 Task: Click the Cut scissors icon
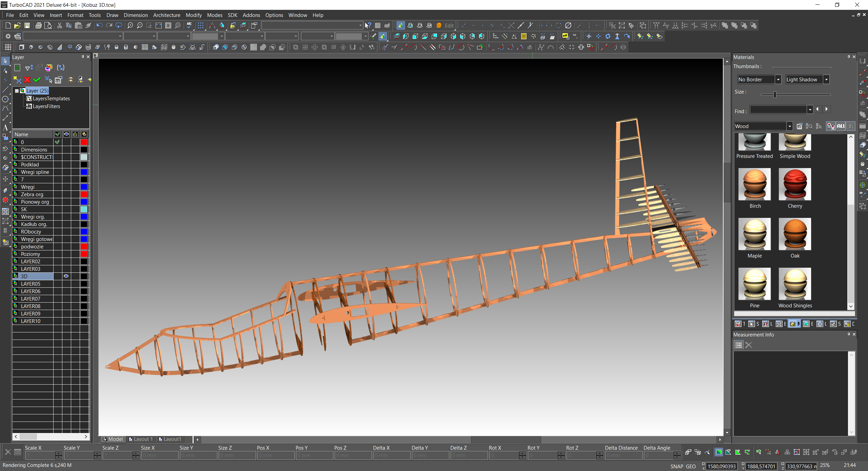59,25
